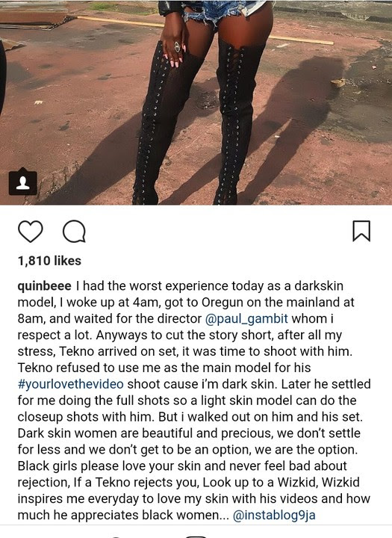Save the post with the bookmark icon
The width and height of the screenshot is (392, 538).
[361, 231]
